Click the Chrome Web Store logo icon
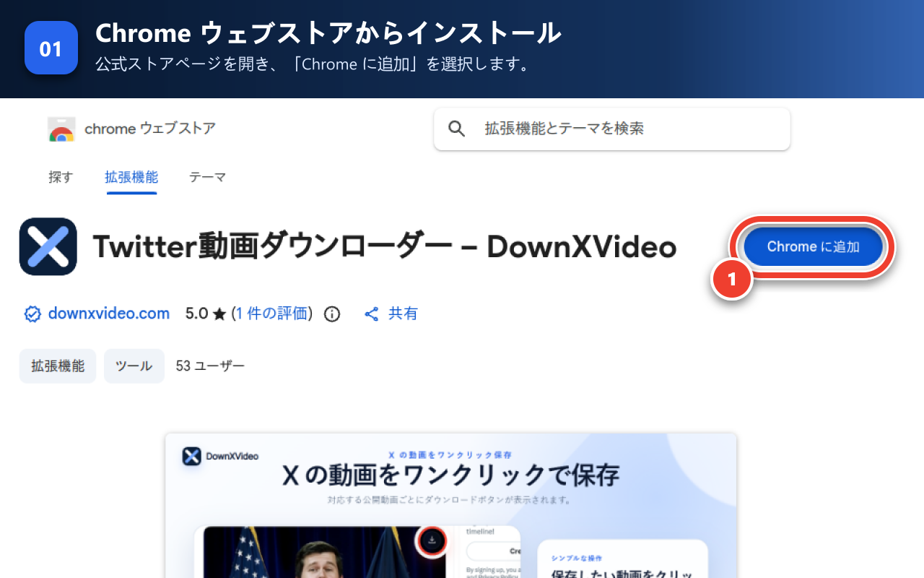Image resolution: width=924 pixels, height=578 pixels. tap(61, 129)
